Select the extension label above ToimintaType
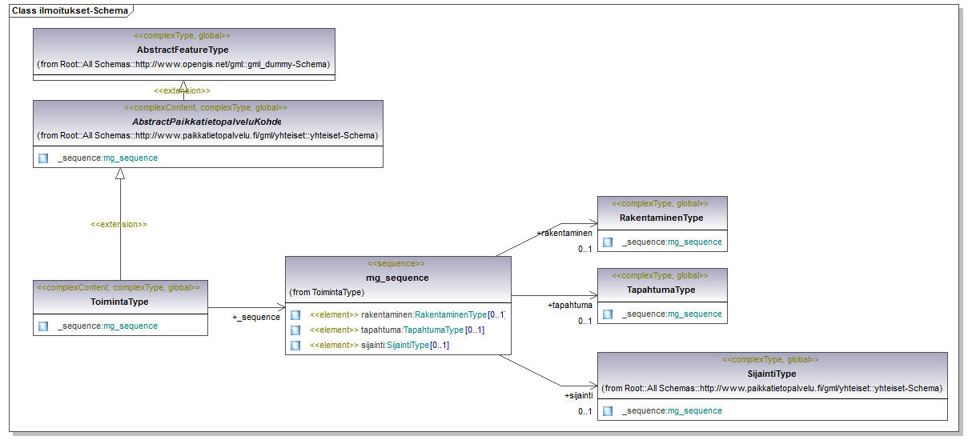Screen dimensions: 980x448 pos(118,224)
